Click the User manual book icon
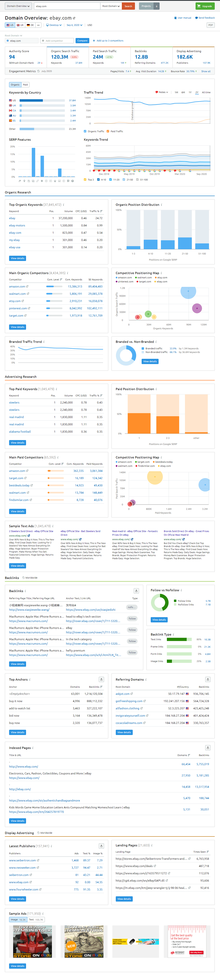Screen dimensions: 220x980 [175, 18]
